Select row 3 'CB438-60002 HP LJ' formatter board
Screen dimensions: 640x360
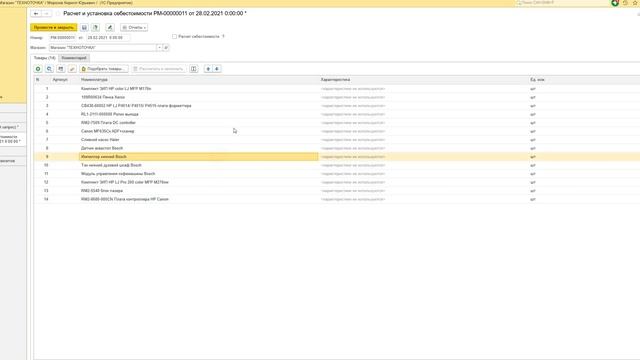[x=337, y=106]
